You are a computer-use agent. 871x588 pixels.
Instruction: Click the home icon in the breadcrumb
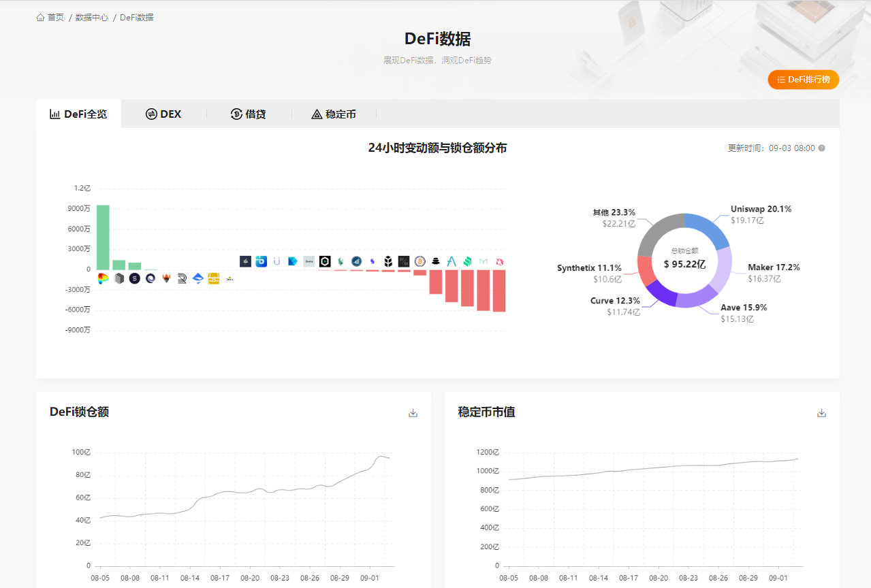click(39, 17)
